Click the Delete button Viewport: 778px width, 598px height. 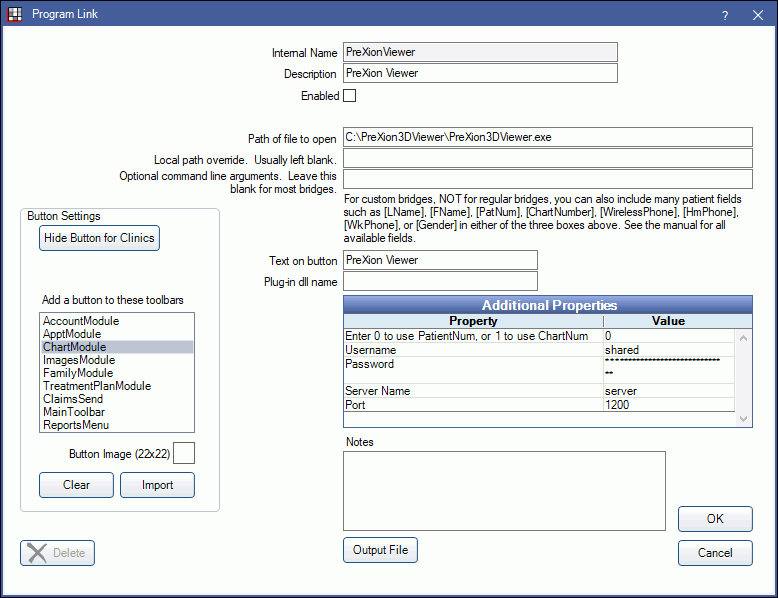tap(58, 553)
